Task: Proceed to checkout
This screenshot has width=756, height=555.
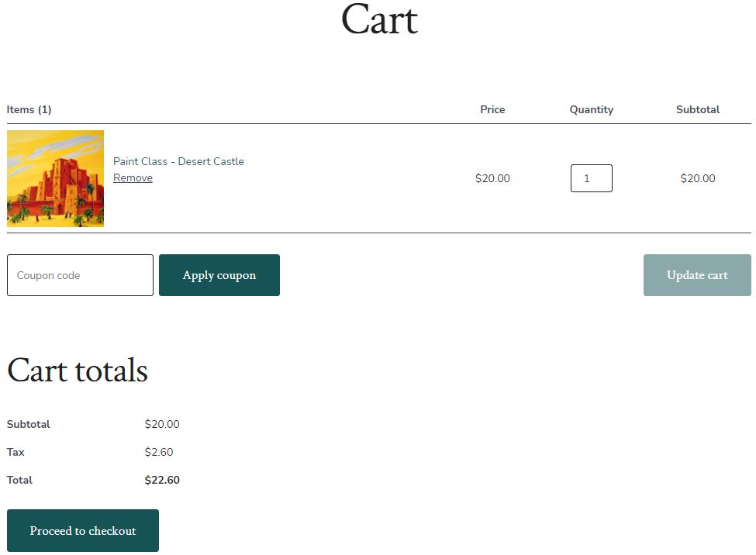Action: 83,531
